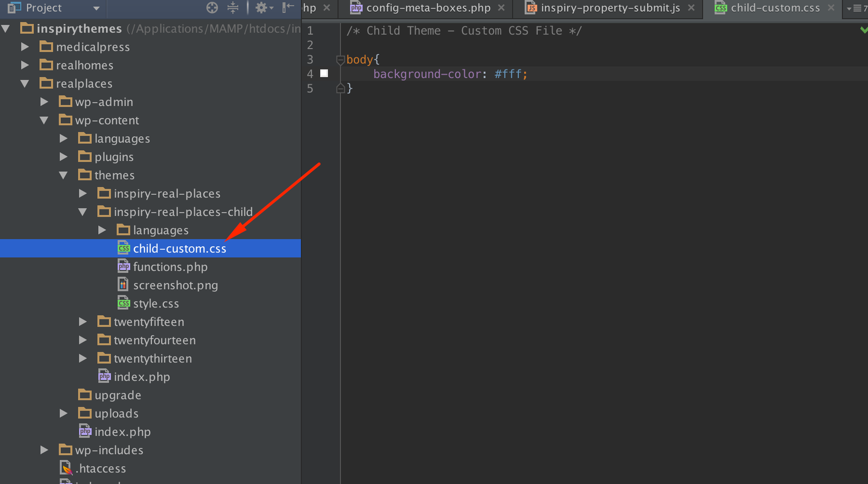Image resolution: width=868 pixels, height=484 pixels.
Task: Click the PHP icon on config-meta-boxes.php tab
Action: tap(356, 8)
